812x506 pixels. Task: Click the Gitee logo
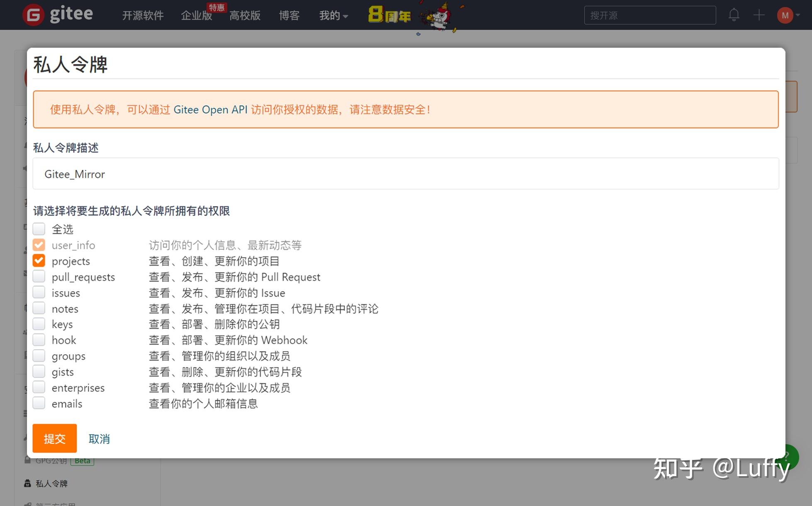point(33,15)
